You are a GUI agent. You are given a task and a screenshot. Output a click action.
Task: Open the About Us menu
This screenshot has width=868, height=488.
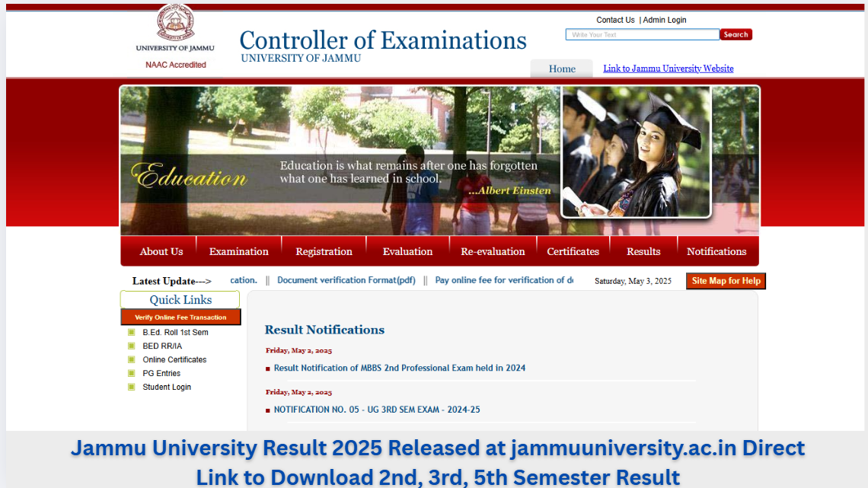(161, 251)
